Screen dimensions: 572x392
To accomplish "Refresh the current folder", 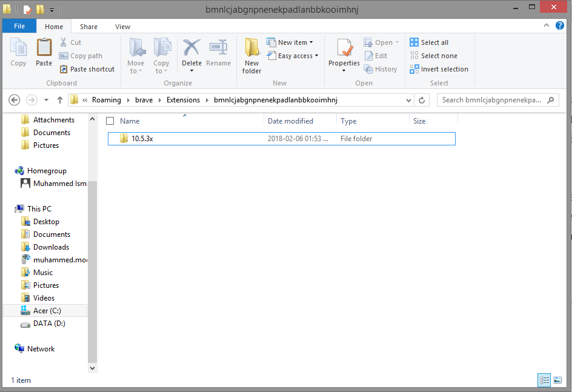I will pos(422,101).
